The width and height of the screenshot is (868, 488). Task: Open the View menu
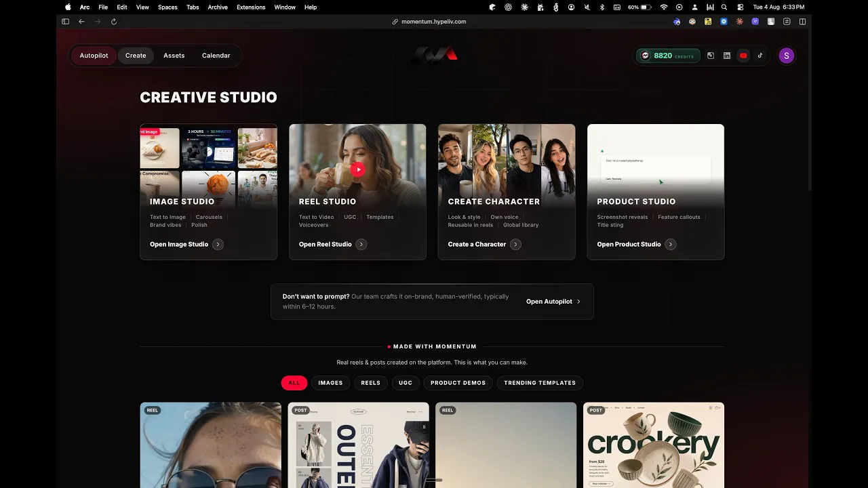tap(142, 7)
